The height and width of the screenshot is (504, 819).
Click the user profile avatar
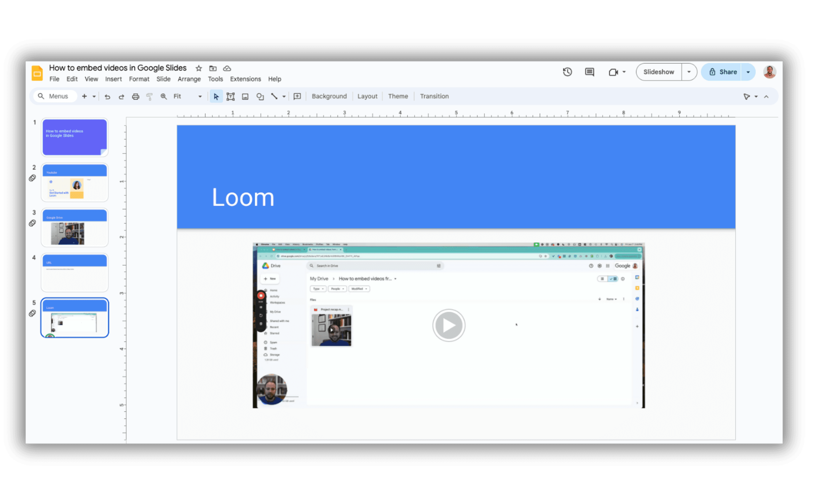tap(770, 72)
